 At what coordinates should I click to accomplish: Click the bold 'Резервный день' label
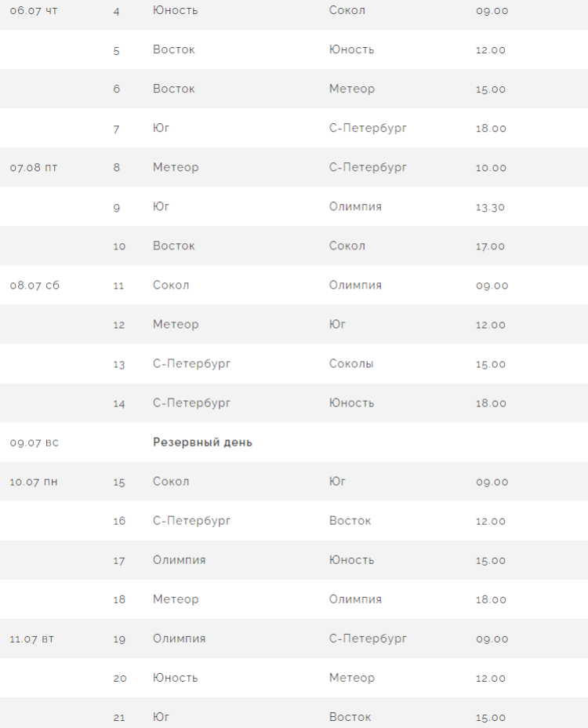point(202,442)
